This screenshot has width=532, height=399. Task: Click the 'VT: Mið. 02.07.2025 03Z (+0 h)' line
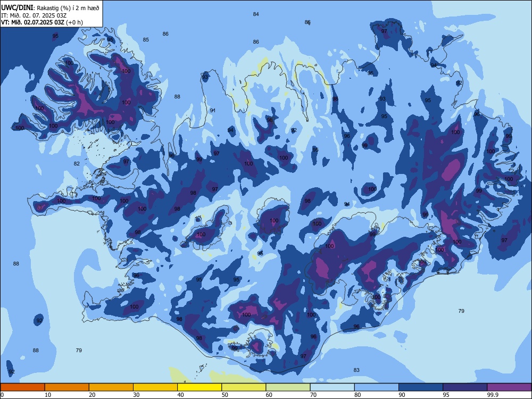tap(41, 22)
